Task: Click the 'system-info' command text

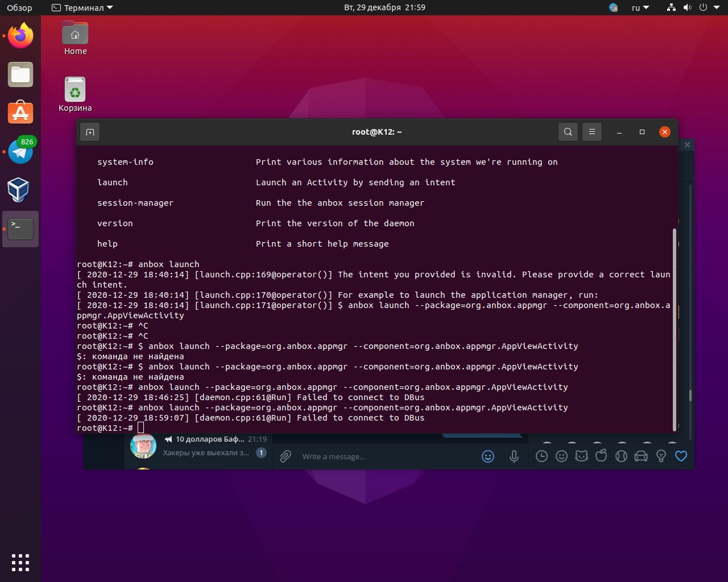Action: (x=125, y=162)
